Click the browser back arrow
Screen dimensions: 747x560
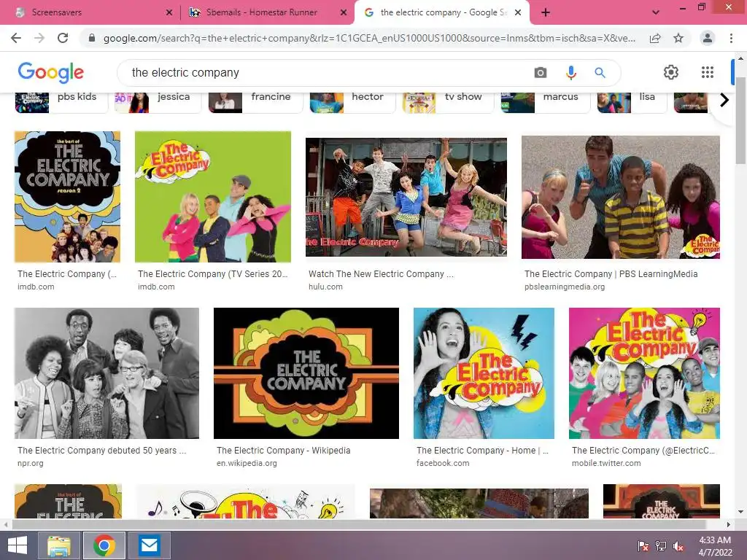point(16,38)
